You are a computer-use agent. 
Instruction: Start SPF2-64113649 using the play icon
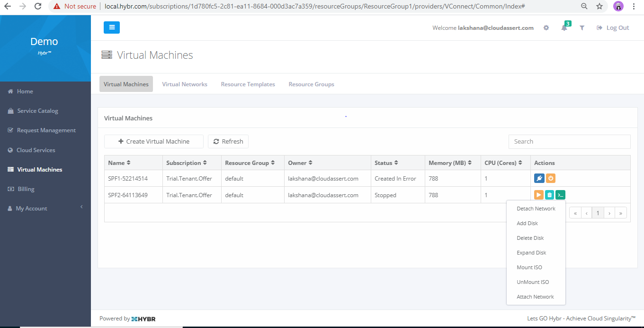(x=539, y=194)
